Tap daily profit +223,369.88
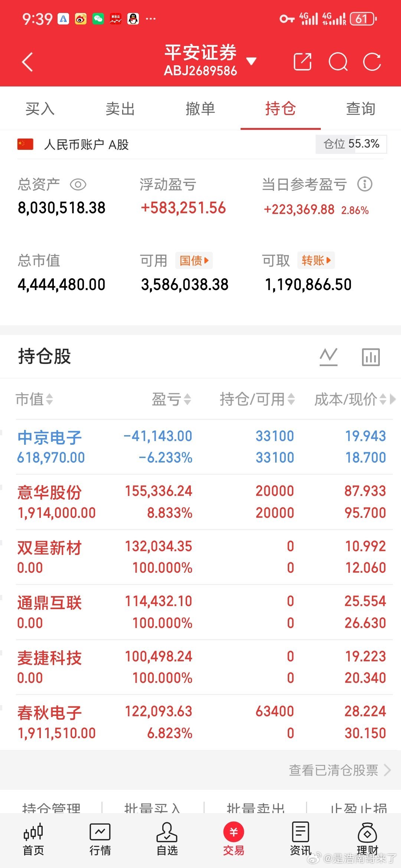 click(x=299, y=210)
